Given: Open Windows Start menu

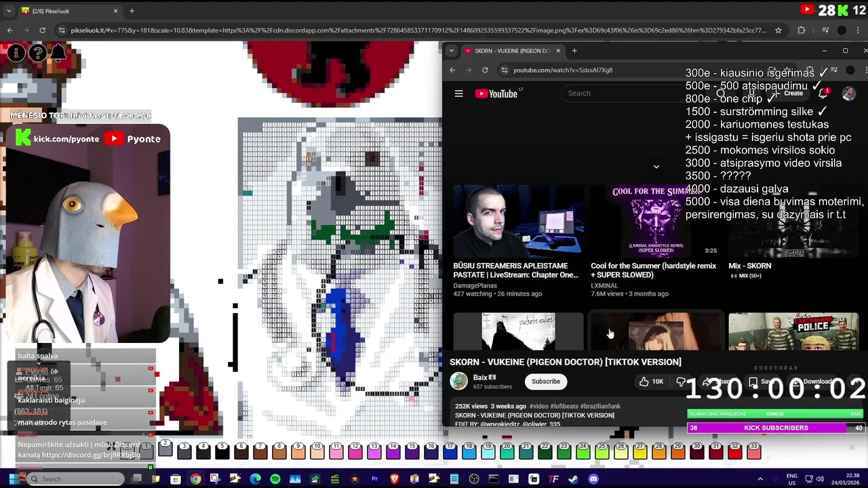Looking at the screenshot, I should (x=13, y=479).
